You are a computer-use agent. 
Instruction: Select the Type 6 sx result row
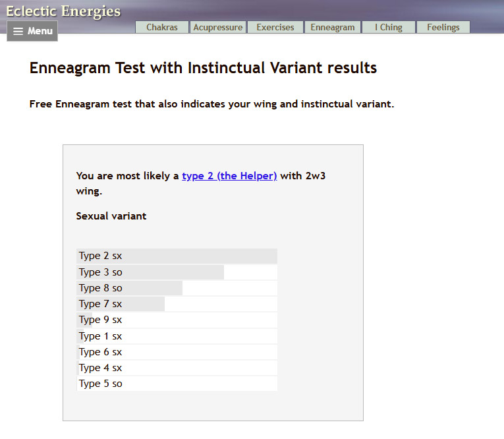(177, 352)
